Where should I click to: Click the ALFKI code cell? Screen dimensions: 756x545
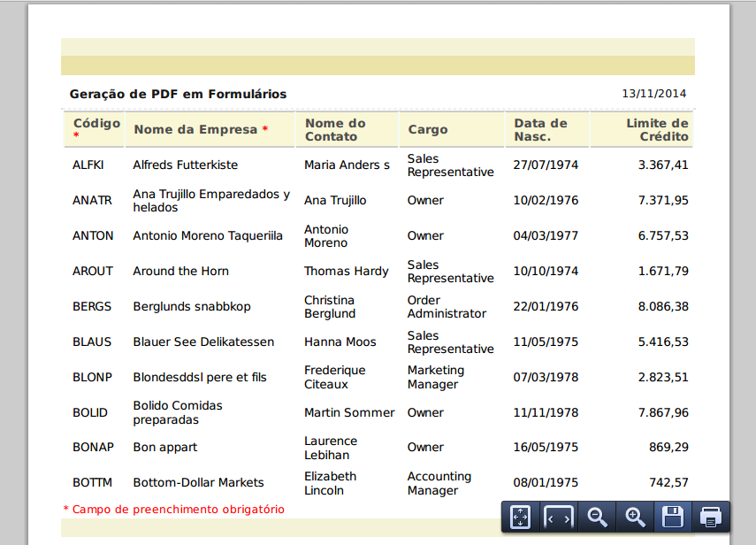click(x=88, y=165)
